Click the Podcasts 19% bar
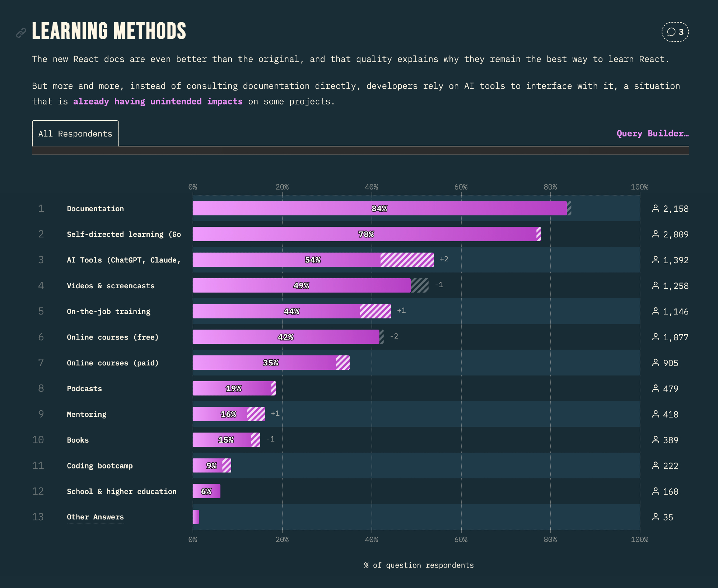The height and width of the screenshot is (588, 718). [233, 388]
